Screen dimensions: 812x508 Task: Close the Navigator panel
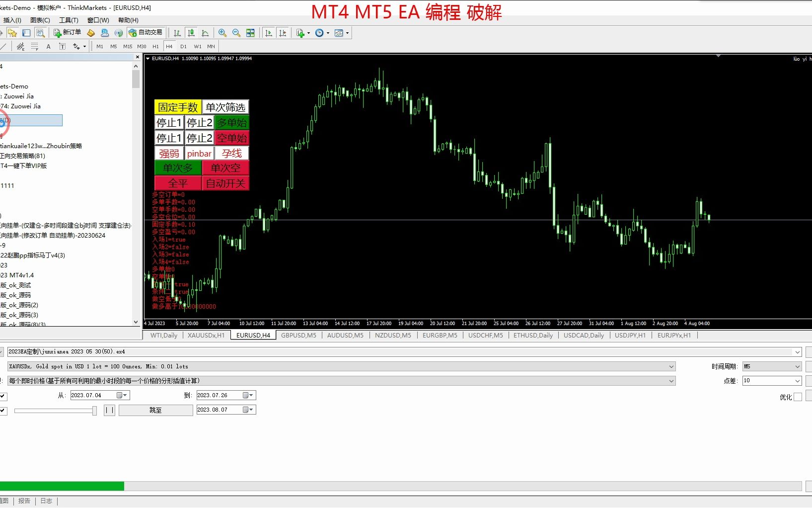(138, 57)
